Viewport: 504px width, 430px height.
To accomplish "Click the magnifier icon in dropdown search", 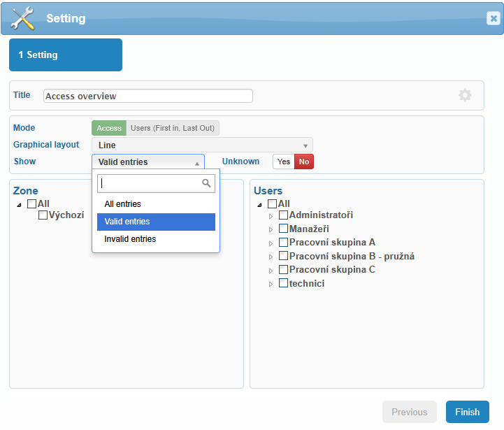I will (x=206, y=183).
